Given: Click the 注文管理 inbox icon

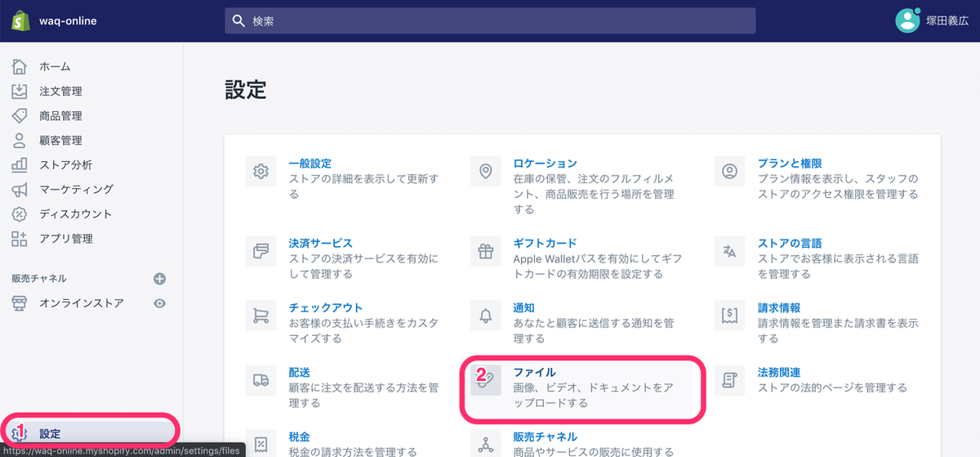Looking at the screenshot, I should click(20, 91).
